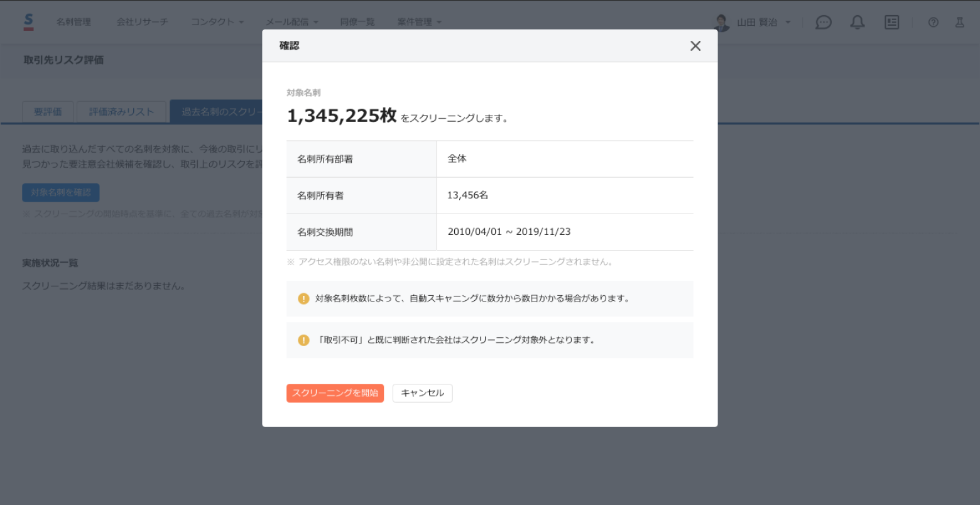Open the chat message icon

[823, 22]
